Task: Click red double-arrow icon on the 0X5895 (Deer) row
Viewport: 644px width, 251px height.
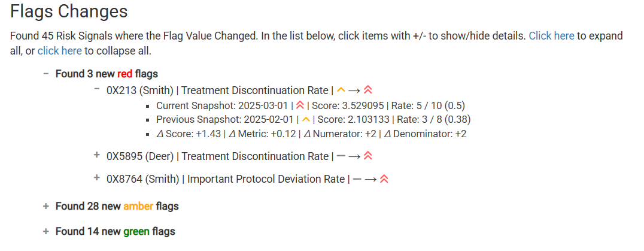Action: (x=368, y=156)
